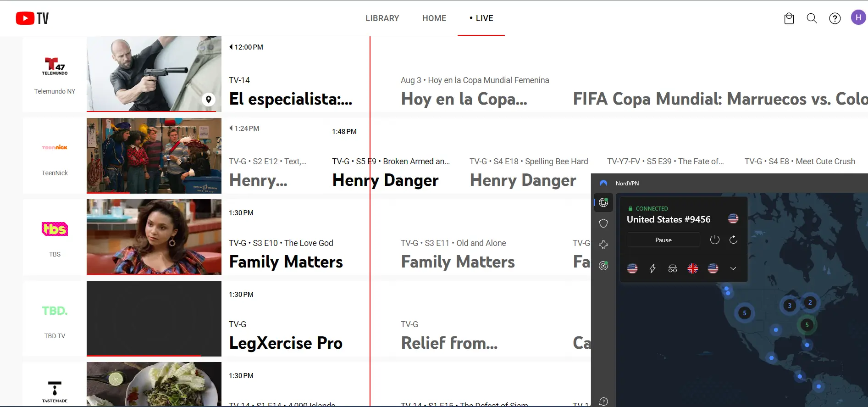Expand NordVPN shortcuts chevron
This screenshot has width=868, height=407.
click(x=733, y=268)
